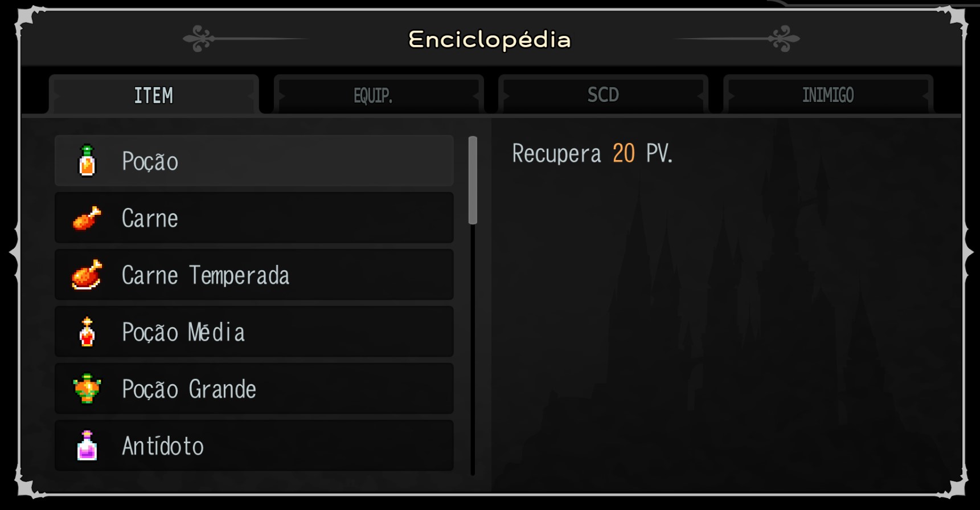
Task: Select the Antídoto entry
Action: (x=254, y=446)
